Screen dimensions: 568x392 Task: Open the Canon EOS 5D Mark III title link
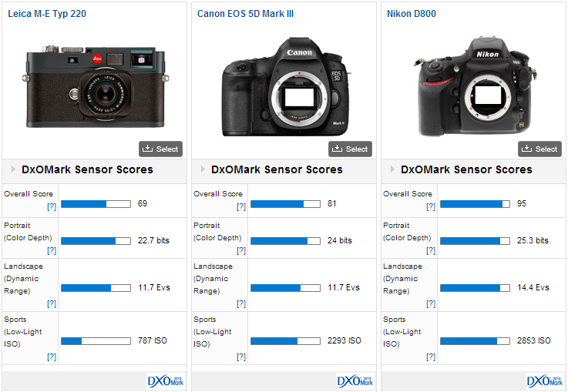tap(245, 14)
